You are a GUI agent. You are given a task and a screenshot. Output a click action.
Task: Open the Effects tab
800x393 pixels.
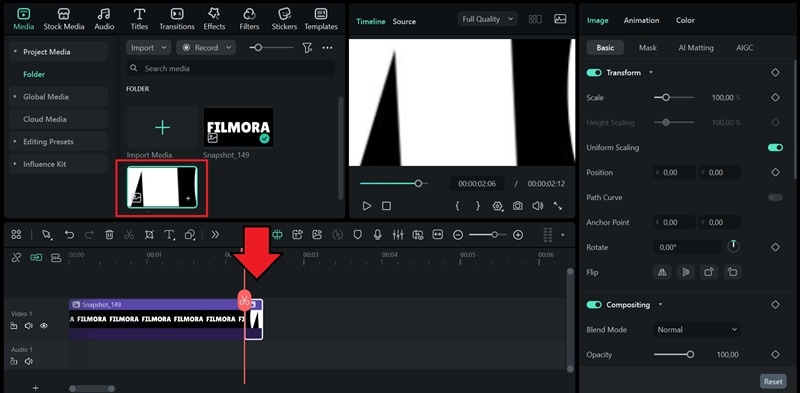(214, 19)
